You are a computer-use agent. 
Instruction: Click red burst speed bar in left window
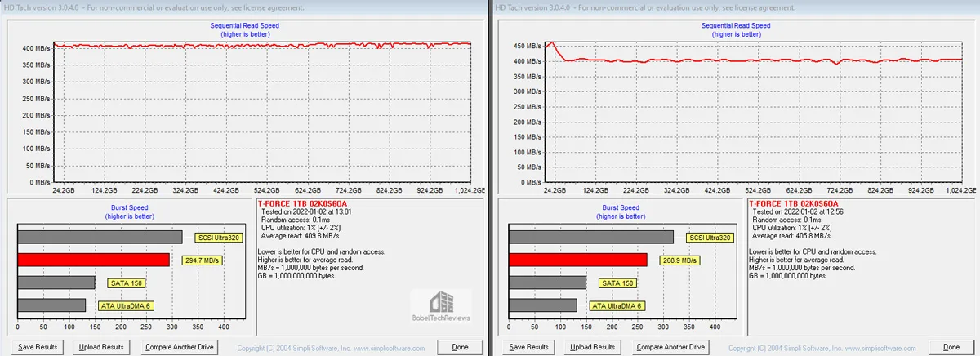coord(94,260)
